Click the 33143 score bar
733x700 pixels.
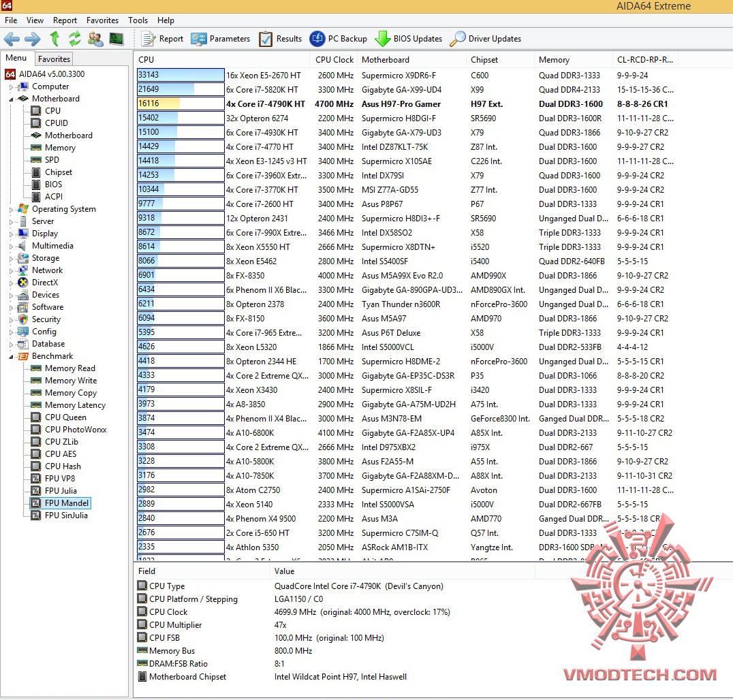181,75
